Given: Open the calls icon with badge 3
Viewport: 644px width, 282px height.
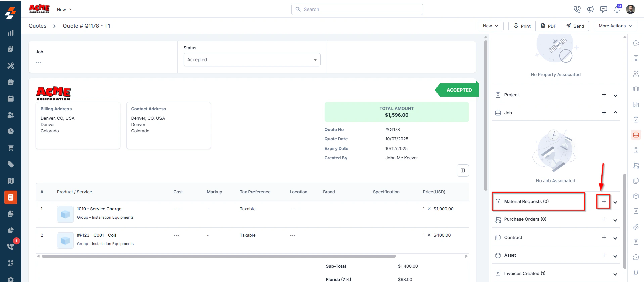Looking at the screenshot, I should point(11,246).
